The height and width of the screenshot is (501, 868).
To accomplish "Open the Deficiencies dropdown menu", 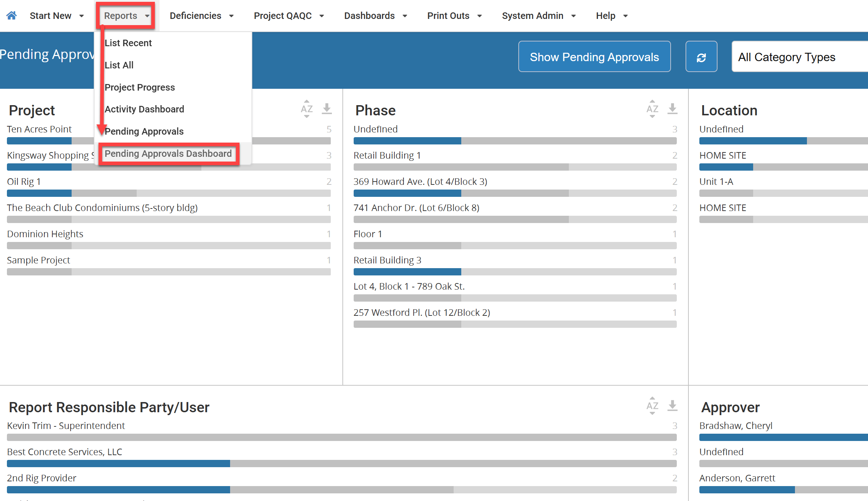I will pyautogui.click(x=202, y=16).
